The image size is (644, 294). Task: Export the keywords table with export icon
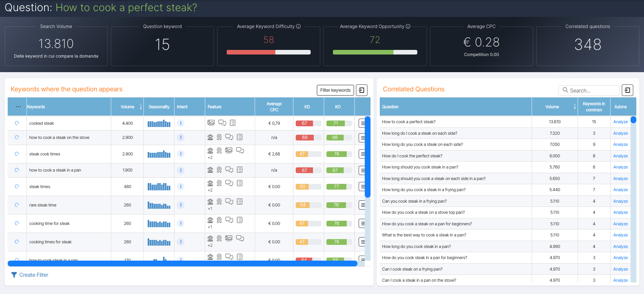[361, 90]
